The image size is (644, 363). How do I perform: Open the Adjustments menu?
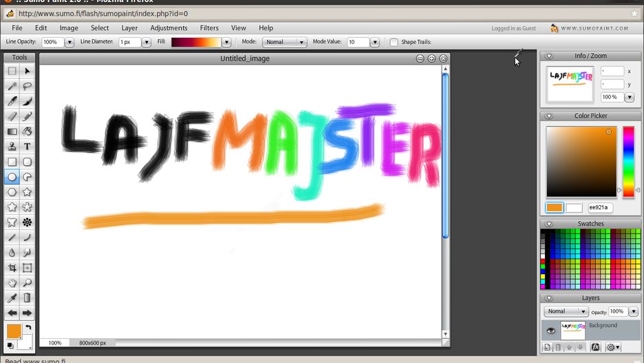pyautogui.click(x=169, y=28)
